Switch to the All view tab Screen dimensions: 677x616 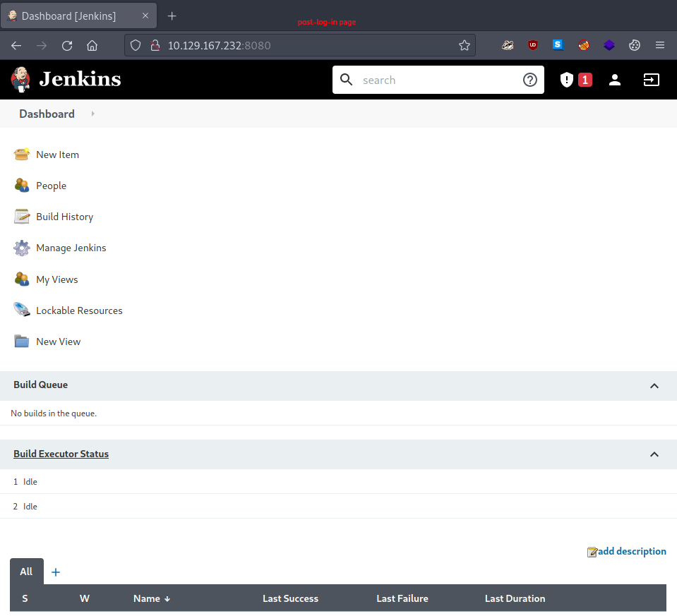pos(26,571)
